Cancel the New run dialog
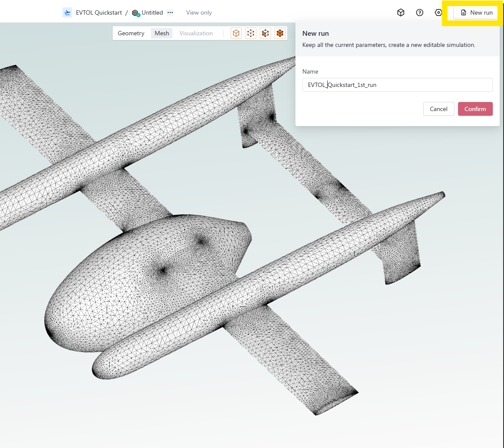 (x=438, y=109)
